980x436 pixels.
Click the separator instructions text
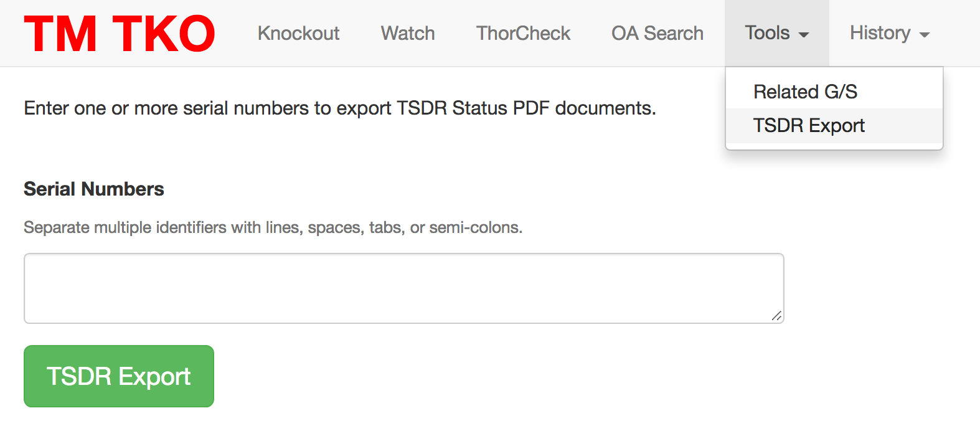[x=273, y=227]
